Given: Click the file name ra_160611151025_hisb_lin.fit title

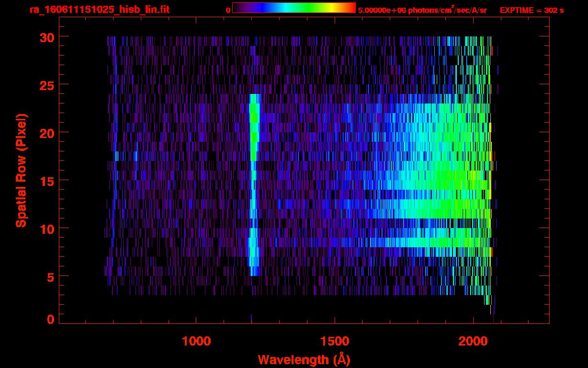Looking at the screenshot, I should pos(99,10).
